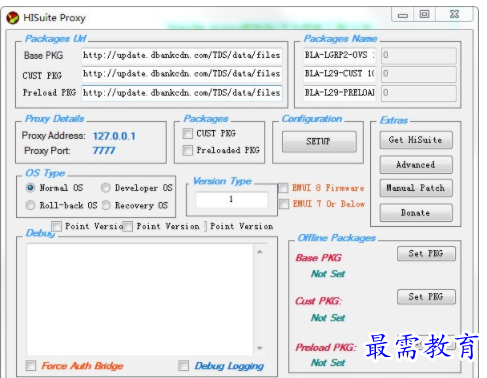Click the Manual Patch button
The image size is (487, 378).
point(416,188)
